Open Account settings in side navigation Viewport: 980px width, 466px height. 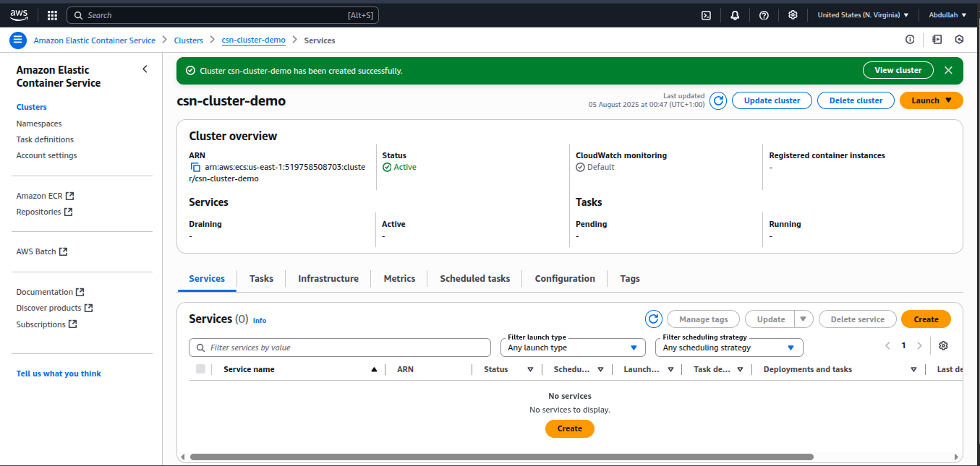click(46, 155)
